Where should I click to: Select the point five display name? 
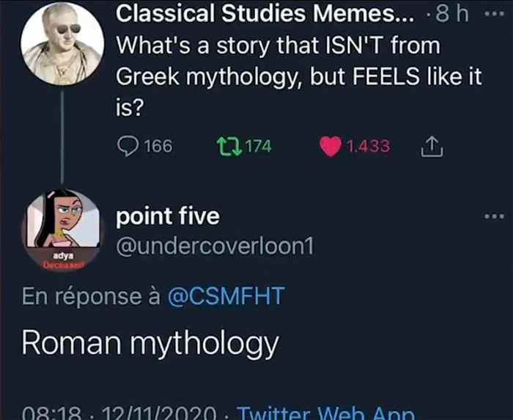pyautogui.click(x=168, y=216)
